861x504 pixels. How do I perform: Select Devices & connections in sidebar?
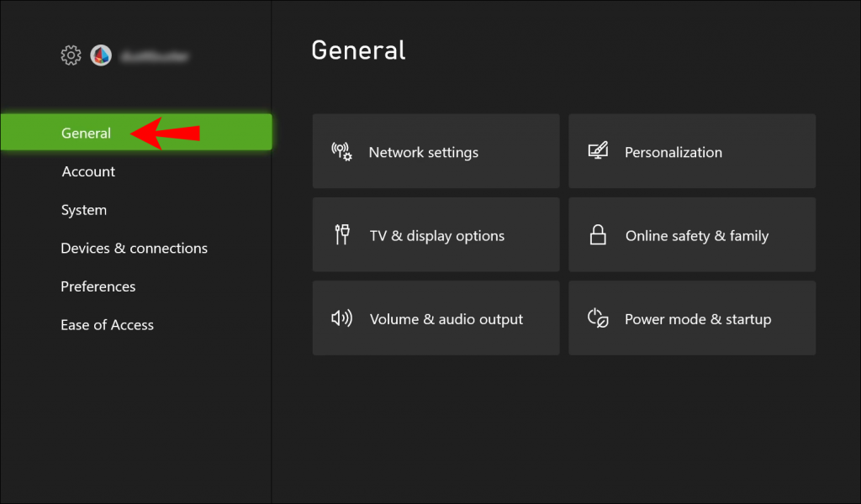point(134,248)
